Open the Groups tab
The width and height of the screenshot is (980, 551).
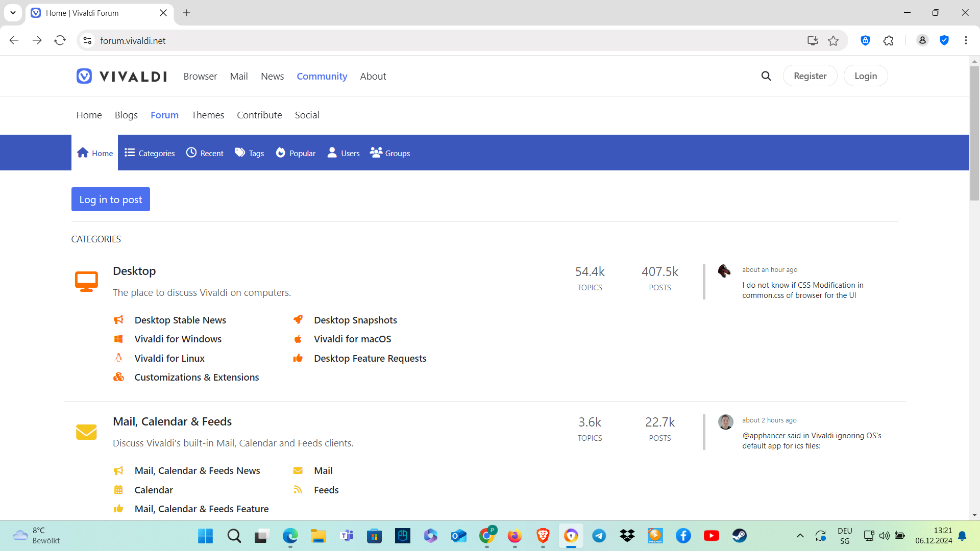[390, 153]
